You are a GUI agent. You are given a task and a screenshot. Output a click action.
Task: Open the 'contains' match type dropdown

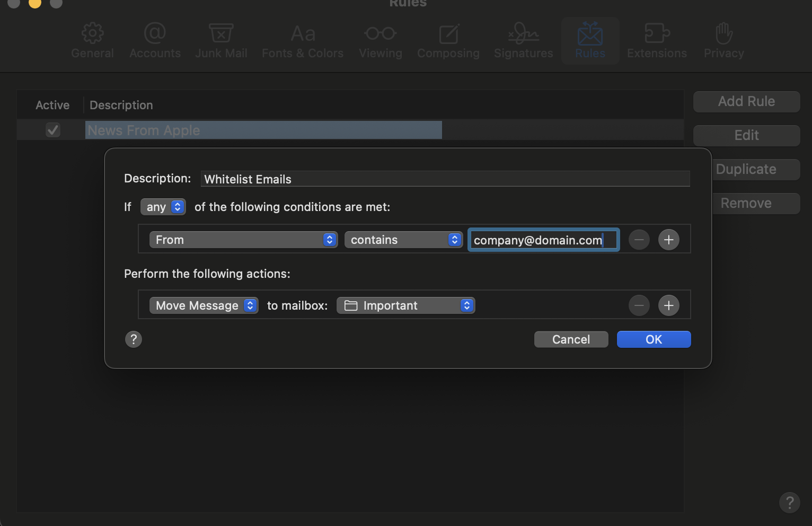coord(403,240)
